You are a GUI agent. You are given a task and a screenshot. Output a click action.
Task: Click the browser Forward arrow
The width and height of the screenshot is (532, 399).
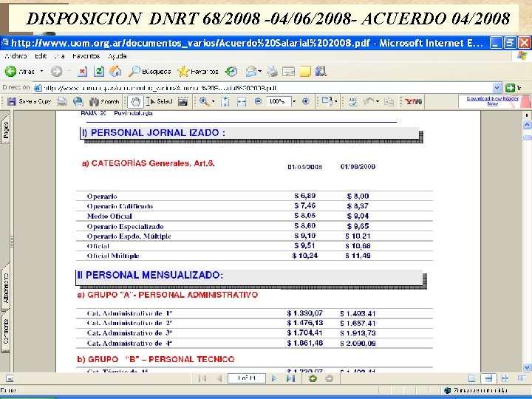point(57,72)
